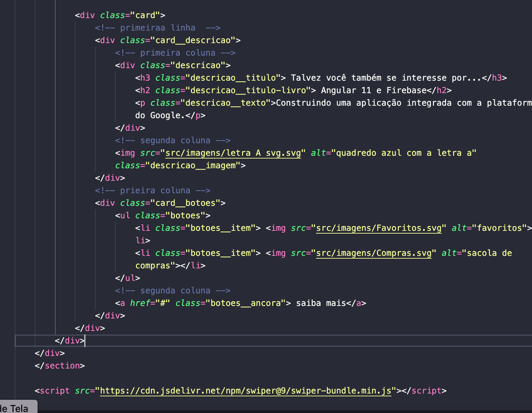Image resolution: width=532 pixels, height=413 pixels.
Task: Click the "card__botoes" class value
Action: 185,203
